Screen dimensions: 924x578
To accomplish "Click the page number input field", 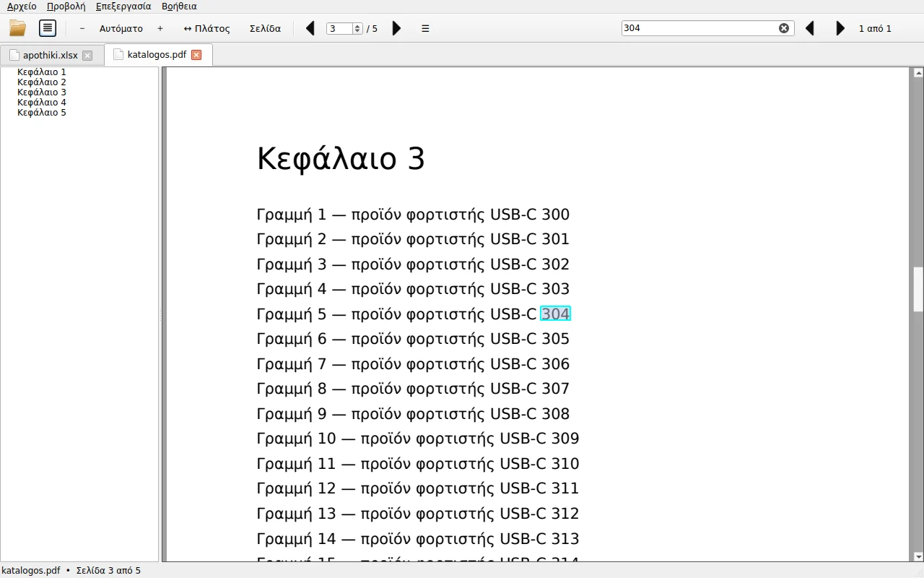I will click(x=339, y=29).
